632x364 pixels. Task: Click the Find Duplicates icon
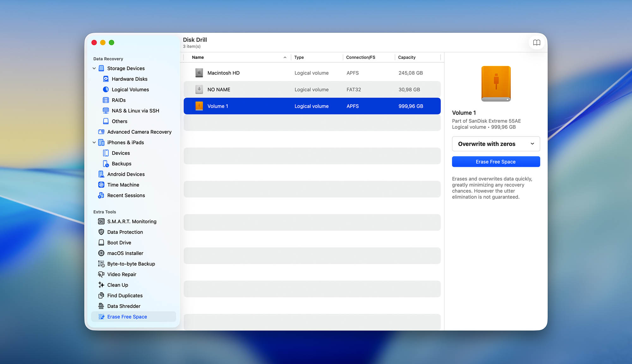click(101, 295)
